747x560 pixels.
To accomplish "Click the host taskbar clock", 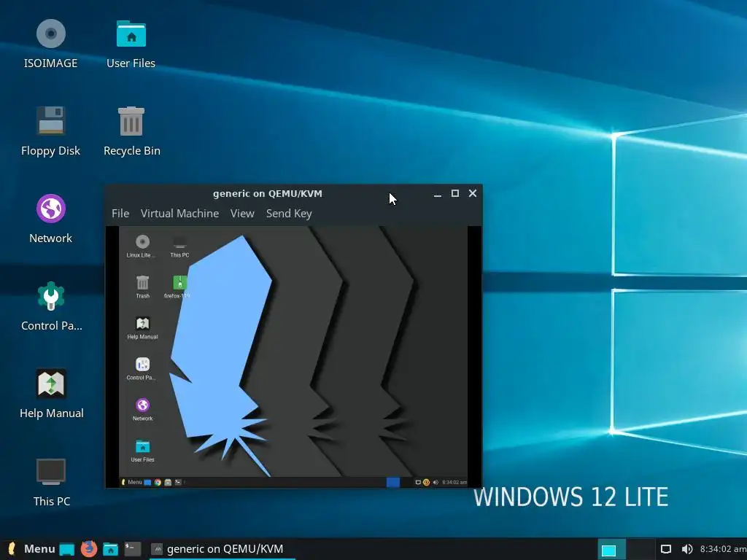I will click(x=723, y=549).
